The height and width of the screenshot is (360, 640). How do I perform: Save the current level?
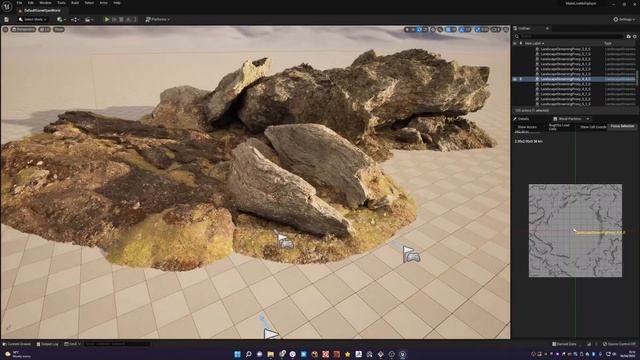pos(7,19)
